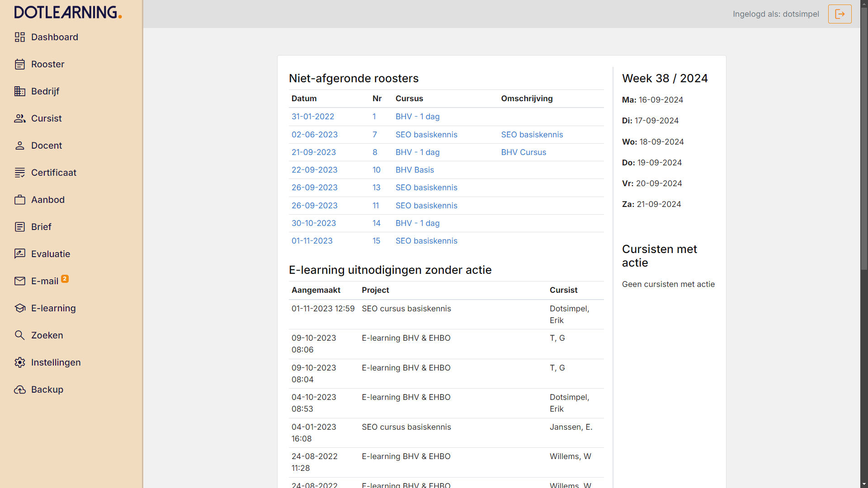Open the Instellingen menu label
The image size is (868, 488).
[56, 362]
